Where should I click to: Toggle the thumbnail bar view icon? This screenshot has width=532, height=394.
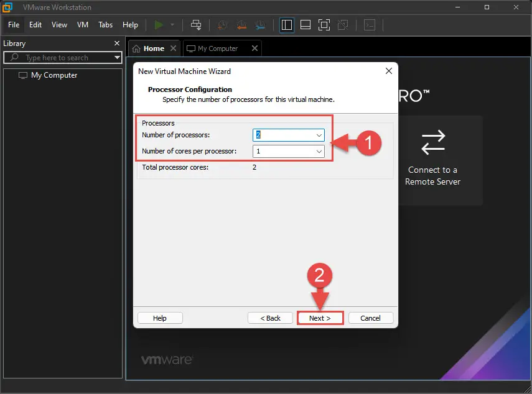(306, 25)
